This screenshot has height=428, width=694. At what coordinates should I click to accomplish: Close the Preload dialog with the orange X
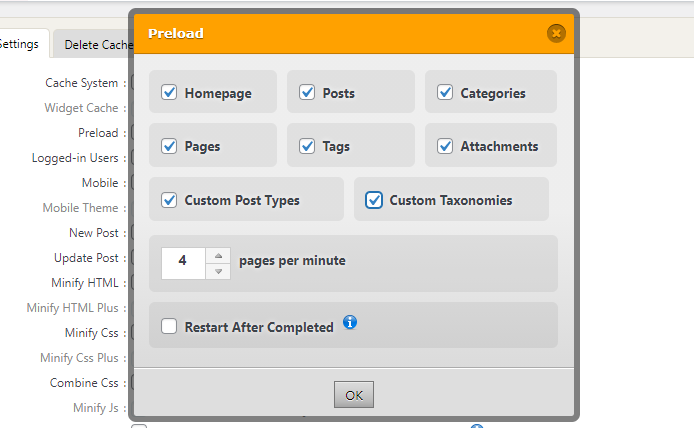[x=556, y=34]
